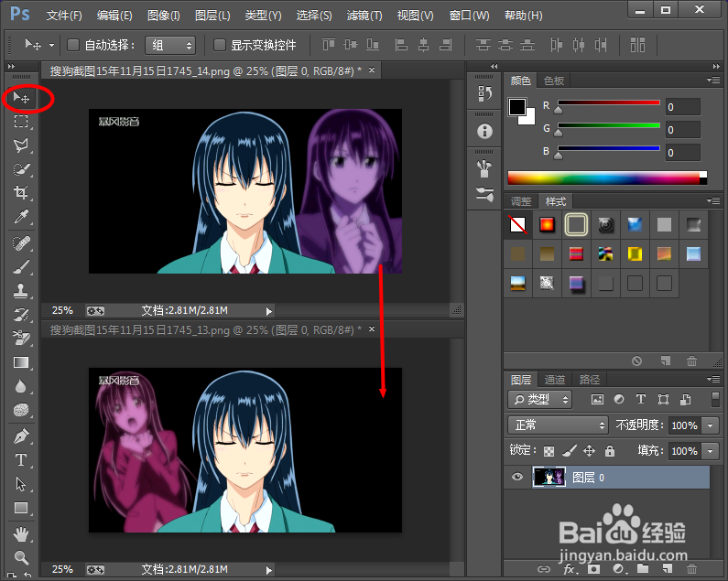Click the G value input field
Image resolution: width=728 pixels, height=581 pixels.
coord(682,130)
